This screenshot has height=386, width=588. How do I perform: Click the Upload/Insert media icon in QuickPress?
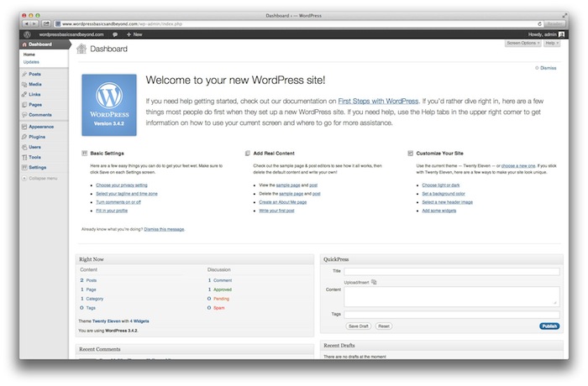point(374,282)
